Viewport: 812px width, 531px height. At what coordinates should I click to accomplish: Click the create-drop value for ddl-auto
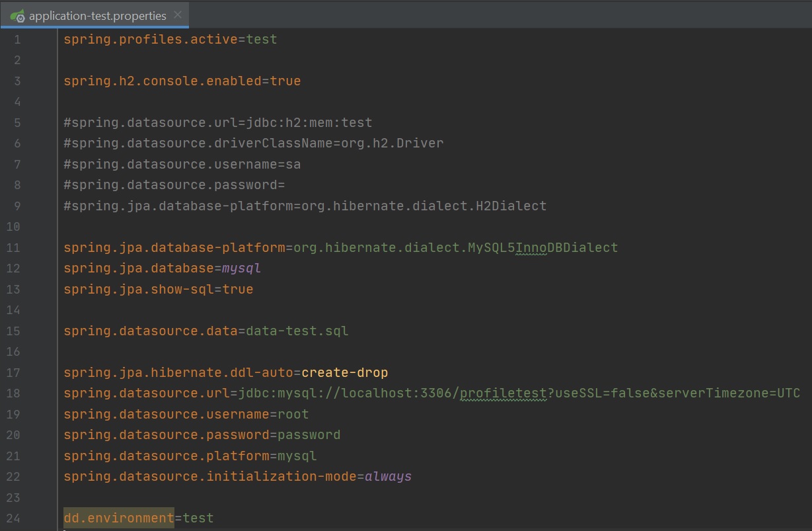pos(344,373)
